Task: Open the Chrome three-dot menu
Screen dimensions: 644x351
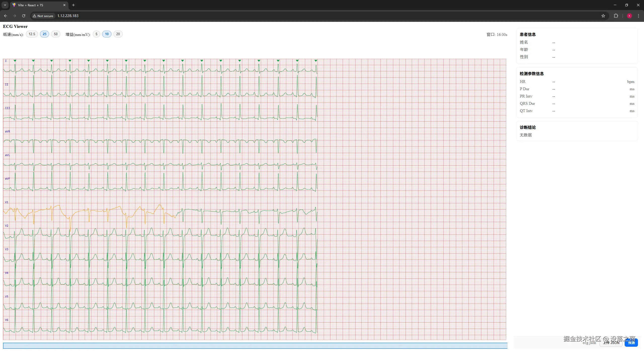Action: (x=638, y=16)
